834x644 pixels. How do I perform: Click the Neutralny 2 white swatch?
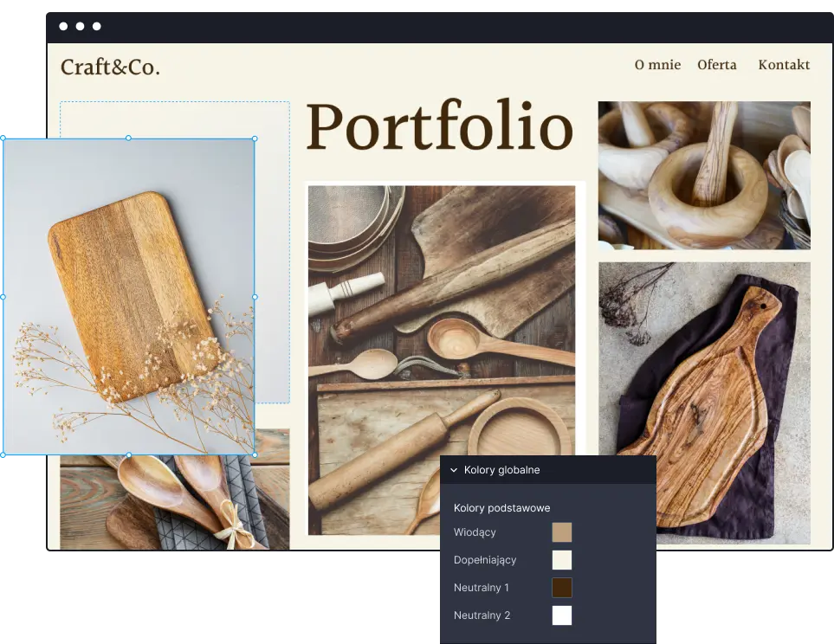(x=562, y=615)
